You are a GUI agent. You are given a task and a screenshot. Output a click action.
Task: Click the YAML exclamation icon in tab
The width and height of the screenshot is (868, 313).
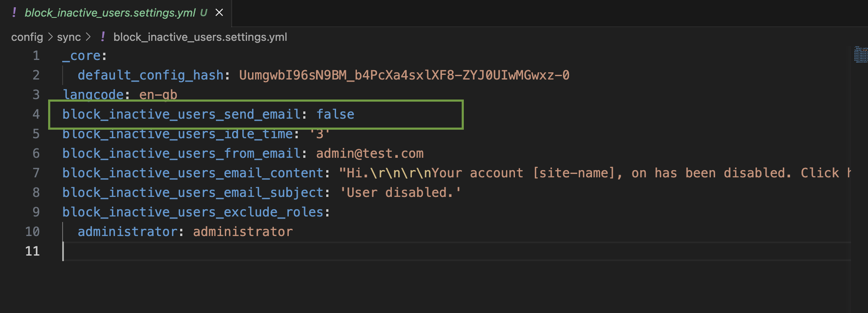pos(14,13)
